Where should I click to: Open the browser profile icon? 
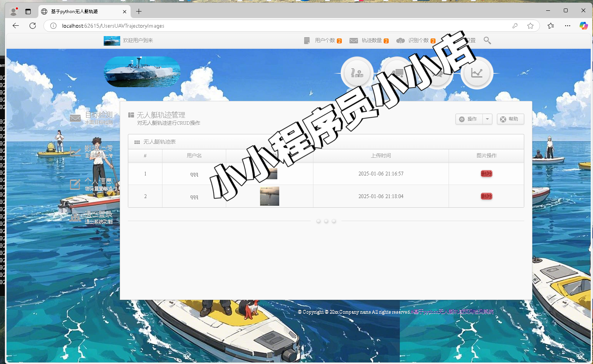(13, 12)
